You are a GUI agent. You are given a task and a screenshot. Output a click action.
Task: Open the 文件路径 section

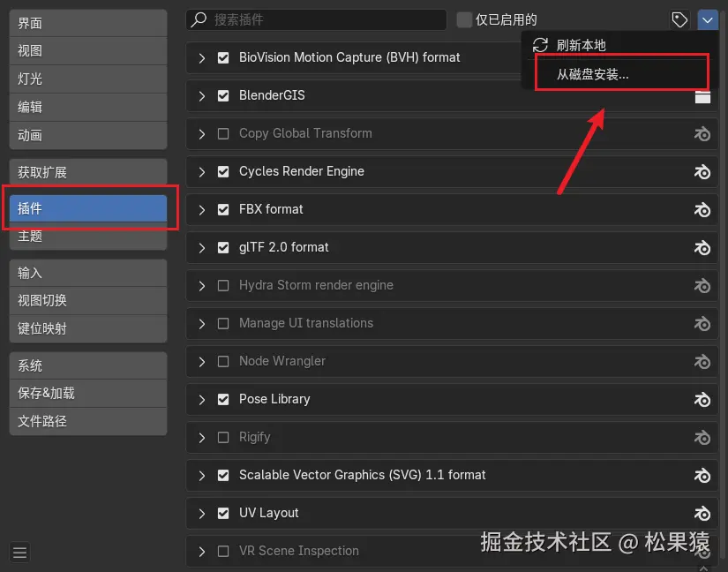pyautogui.click(x=88, y=422)
